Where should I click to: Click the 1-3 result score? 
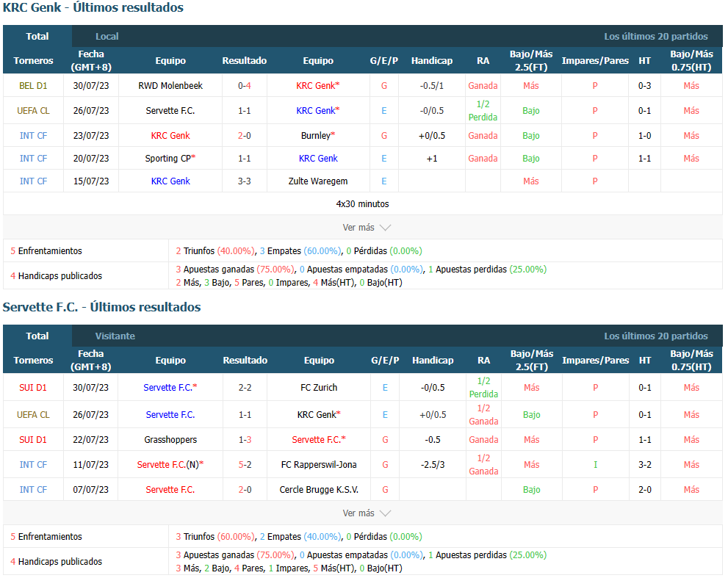point(245,439)
